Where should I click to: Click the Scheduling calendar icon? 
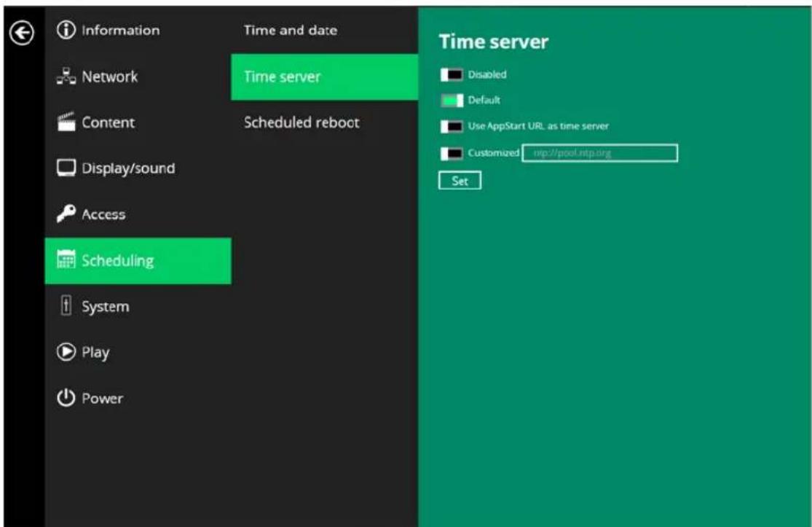coord(66,259)
